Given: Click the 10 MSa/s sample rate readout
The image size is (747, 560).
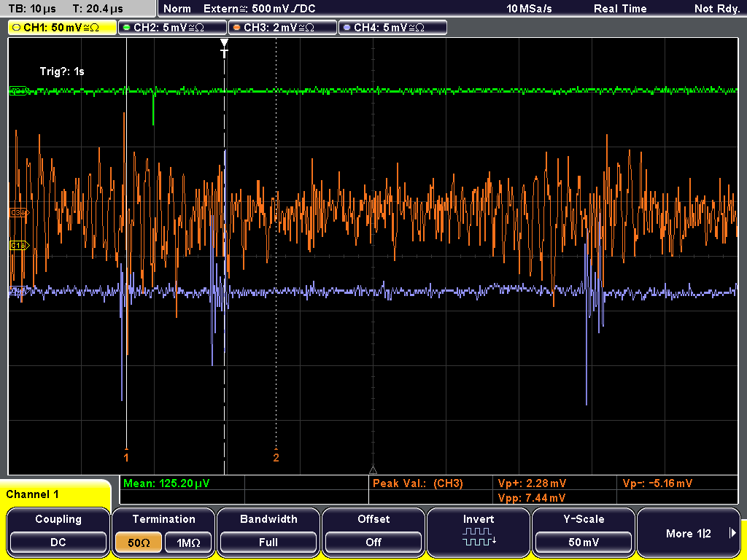Looking at the screenshot, I should click(529, 9).
